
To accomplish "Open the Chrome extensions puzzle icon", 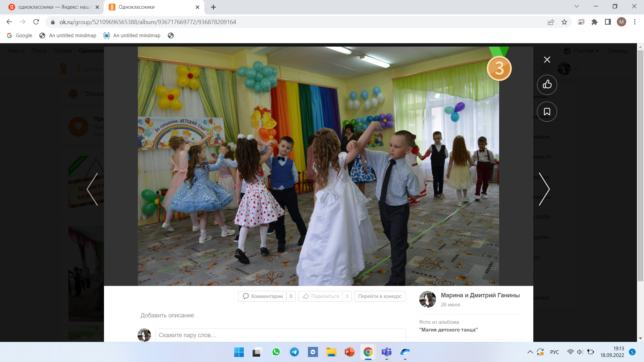I will (594, 22).
